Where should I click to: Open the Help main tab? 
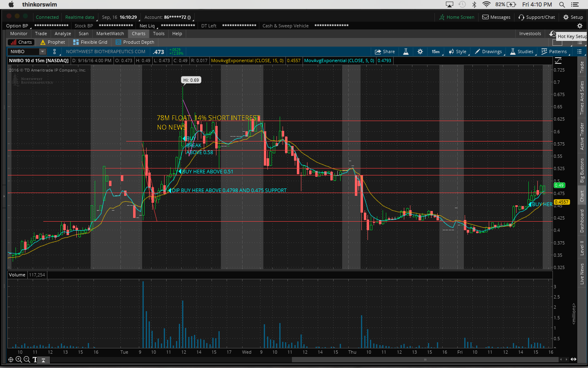click(x=177, y=34)
